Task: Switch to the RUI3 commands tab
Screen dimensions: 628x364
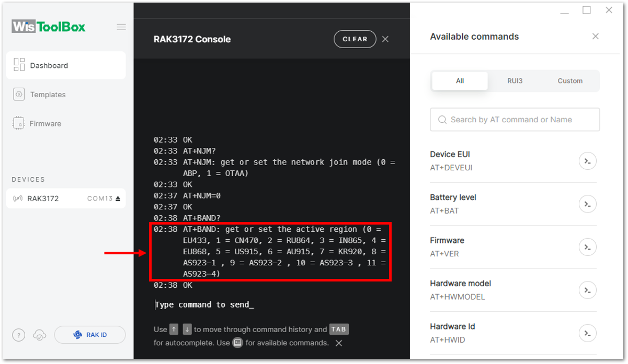Action: (515, 81)
